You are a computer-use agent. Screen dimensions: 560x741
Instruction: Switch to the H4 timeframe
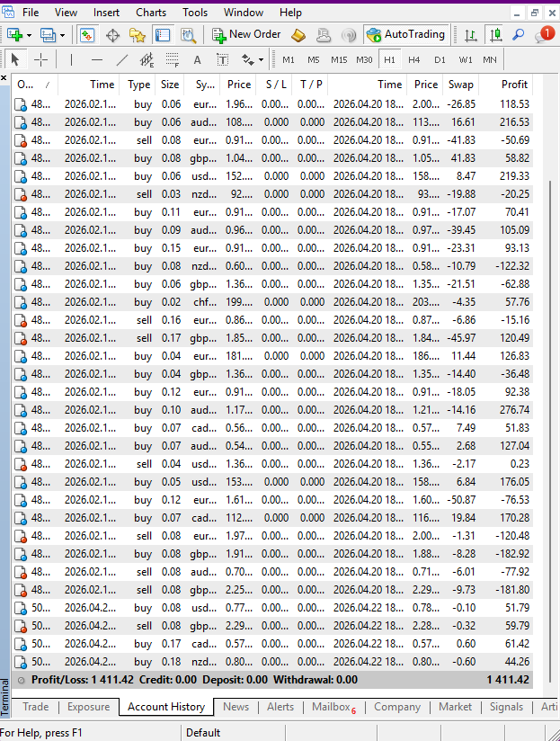(x=414, y=59)
